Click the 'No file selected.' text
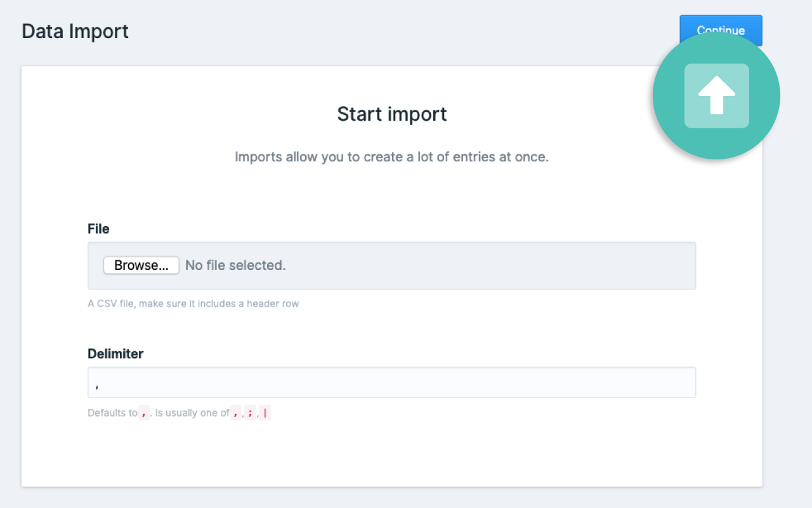The width and height of the screenshot is (812, 508). 235,265
